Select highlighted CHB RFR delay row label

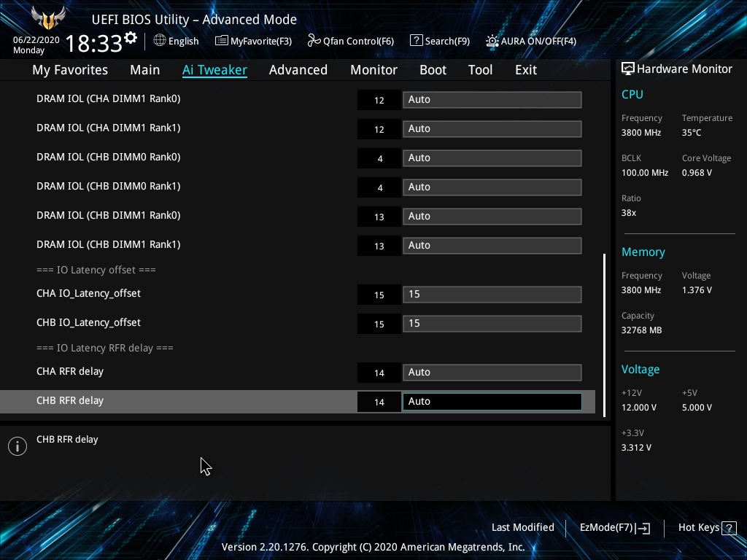pos(70,400)
